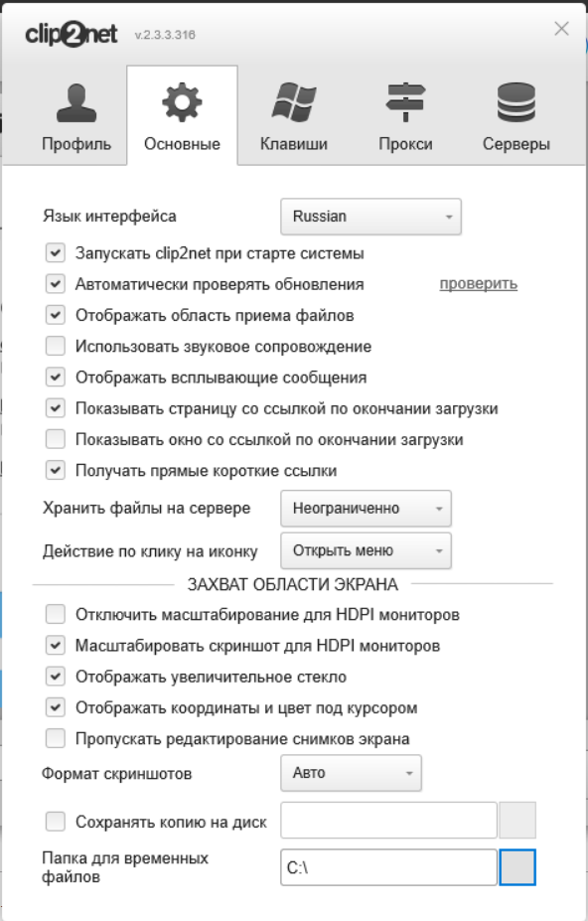Image resolution: width=588 pixels, height=921 pixels.
Task: Disable Запускать clip2net при старте системы
Action: (56, 253)
